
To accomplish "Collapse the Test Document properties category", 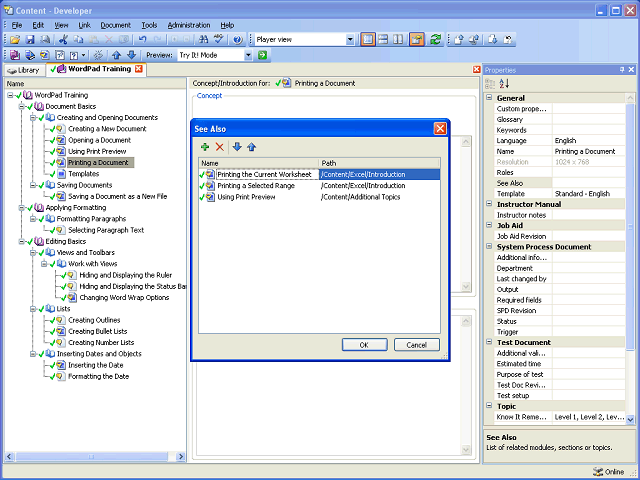I will point(489,342).
